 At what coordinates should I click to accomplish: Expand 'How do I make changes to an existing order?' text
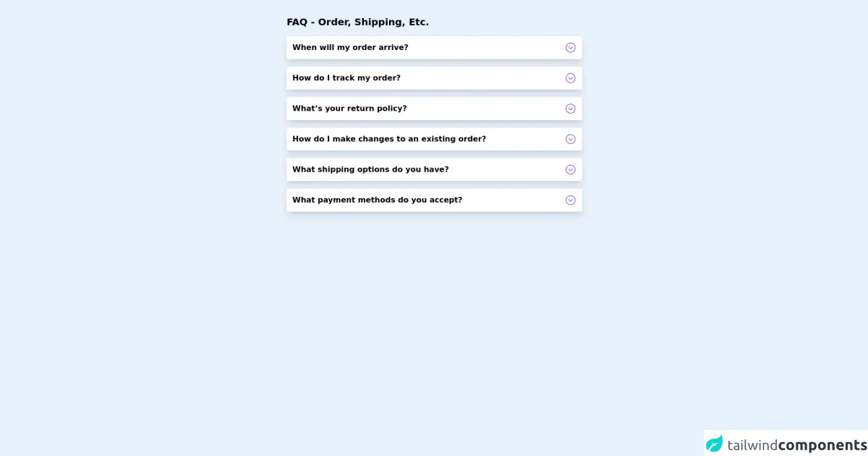point(389,139)
